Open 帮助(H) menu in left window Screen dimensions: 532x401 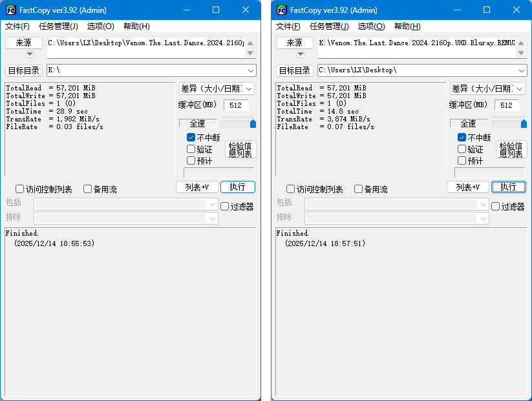[x=136, y=26]
